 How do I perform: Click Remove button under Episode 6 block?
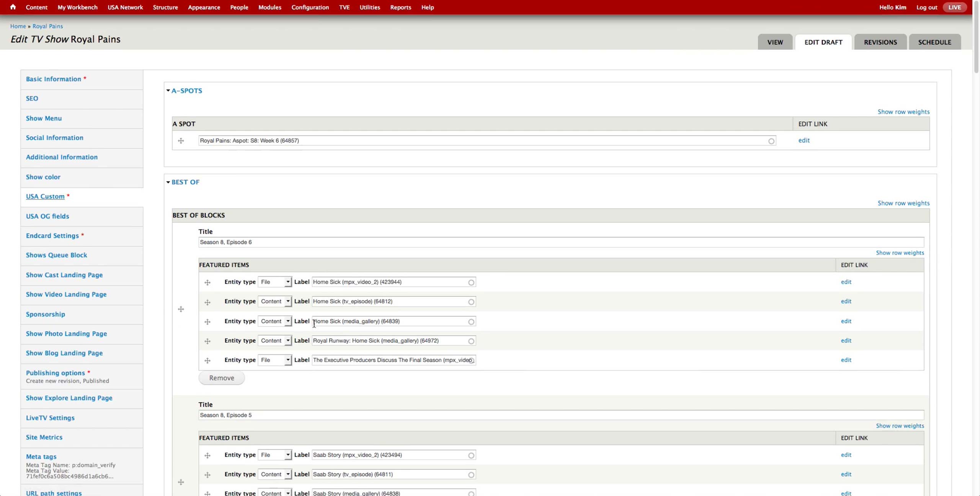pos(221,378)
